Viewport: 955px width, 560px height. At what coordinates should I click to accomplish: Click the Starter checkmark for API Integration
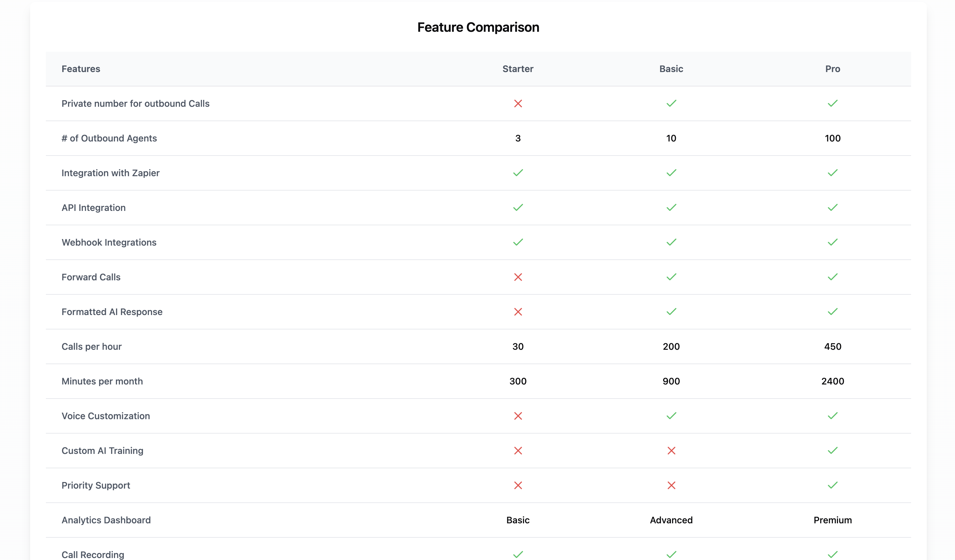tap(518, 208)
